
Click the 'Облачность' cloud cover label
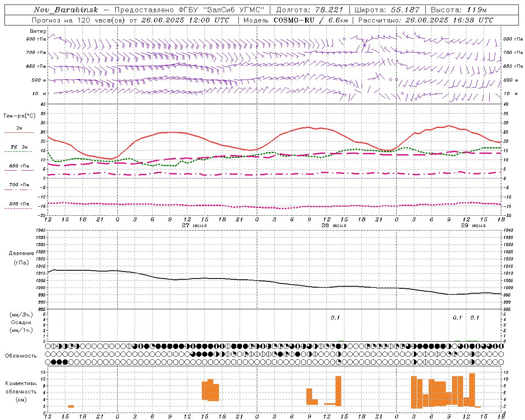pos(21,356)
